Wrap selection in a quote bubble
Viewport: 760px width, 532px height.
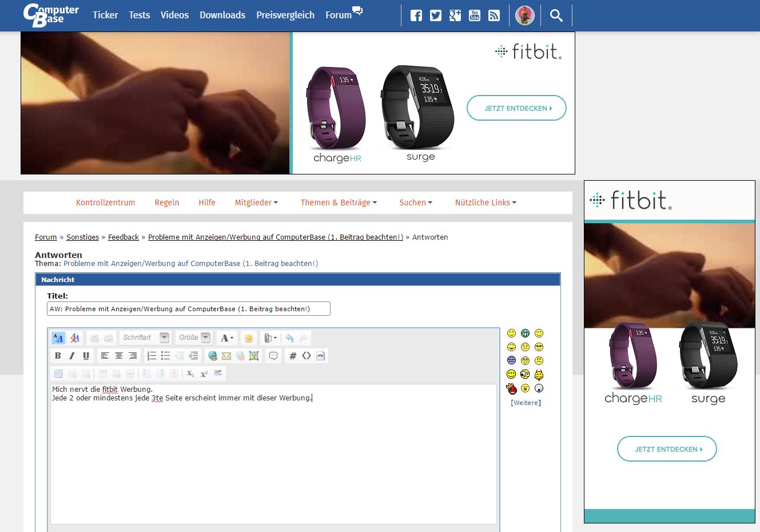pos(273,356)
